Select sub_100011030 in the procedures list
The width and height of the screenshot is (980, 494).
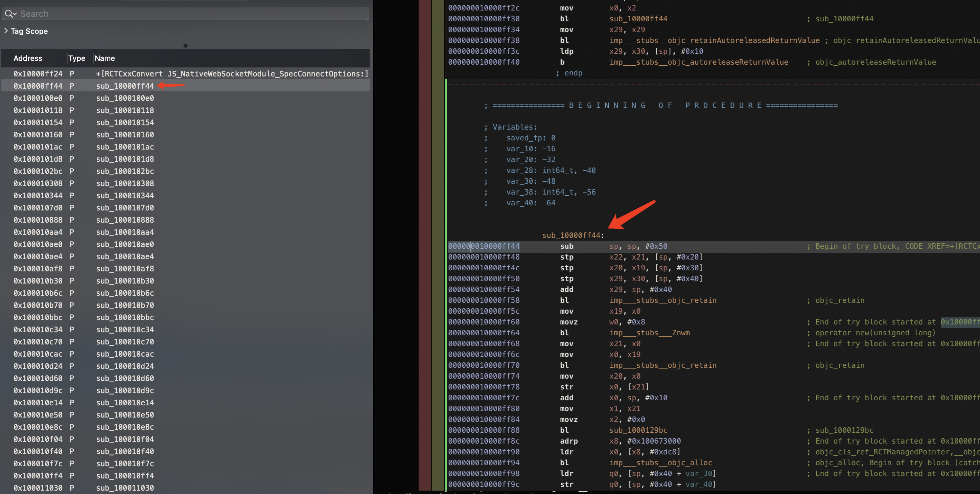[x=185, y=488]
